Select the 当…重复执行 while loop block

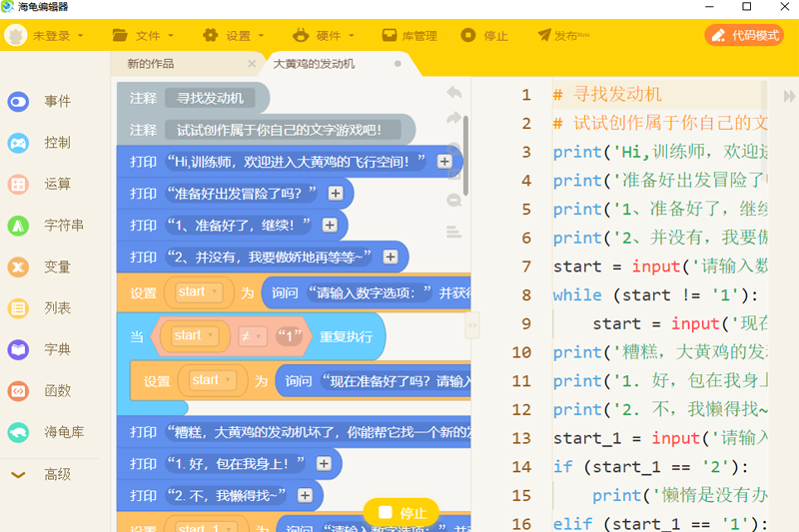coord(347,336)
